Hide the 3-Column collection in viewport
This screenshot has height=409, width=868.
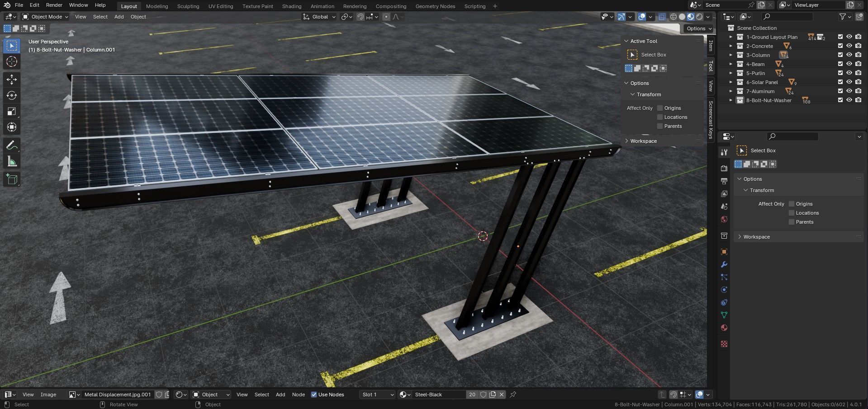pos(849,55)
